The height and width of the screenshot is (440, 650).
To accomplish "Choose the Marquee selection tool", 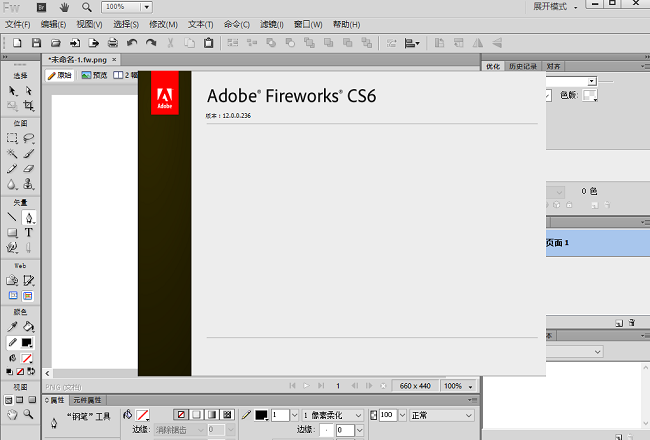I will click(12, 139).
